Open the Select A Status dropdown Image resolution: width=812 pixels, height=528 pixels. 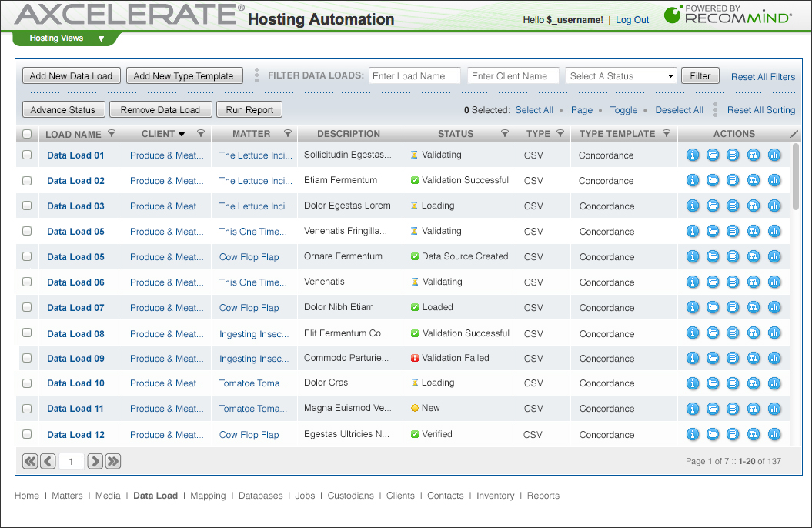[621, 75]
